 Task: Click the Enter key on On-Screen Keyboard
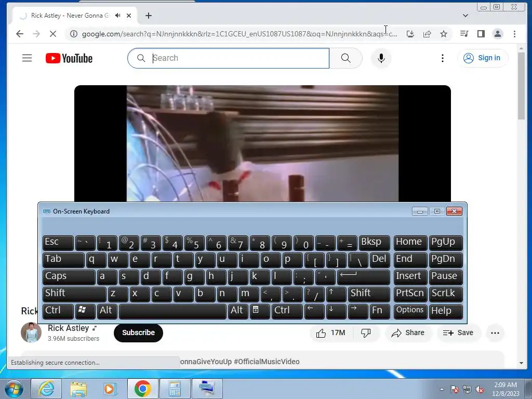click(363, 277)
